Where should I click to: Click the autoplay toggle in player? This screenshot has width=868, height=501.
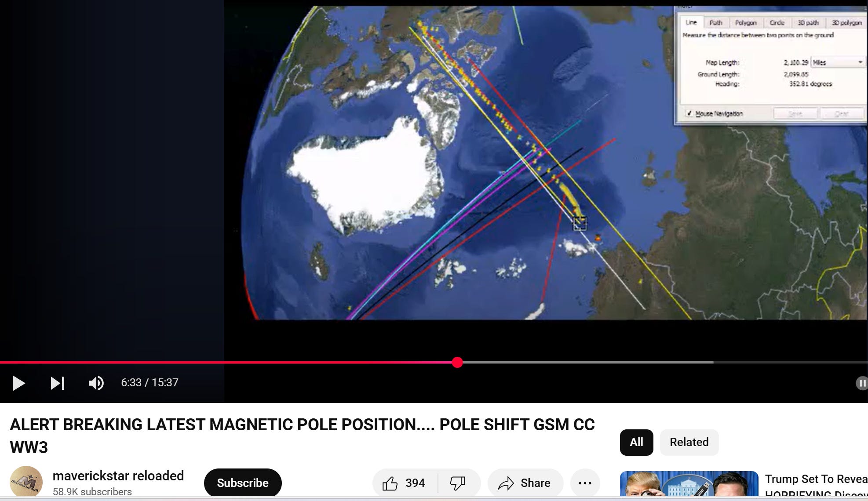(861, 383)
